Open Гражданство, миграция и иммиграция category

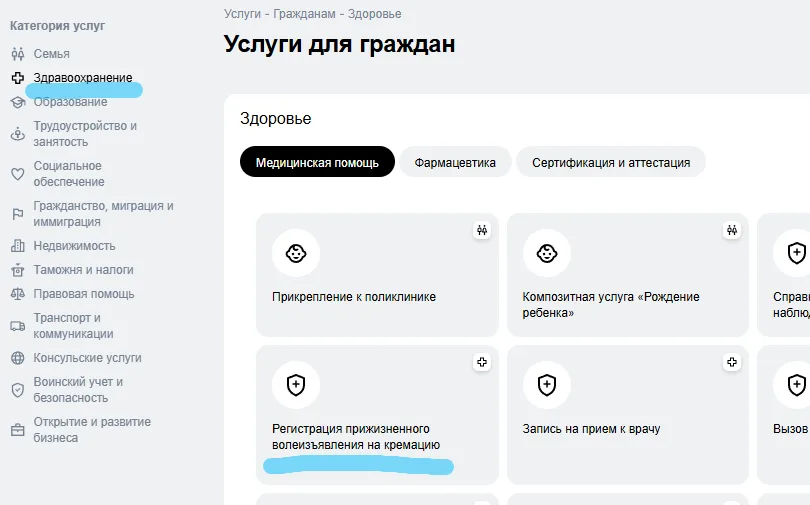tap(103, 214)
